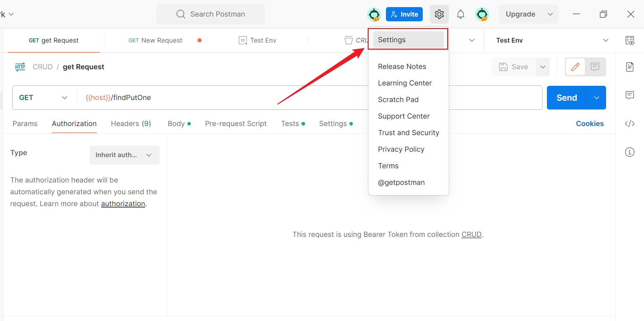Expand the Save options arrow
The image size is (644, 321).
pyautogui.click(x=543, y=67)
